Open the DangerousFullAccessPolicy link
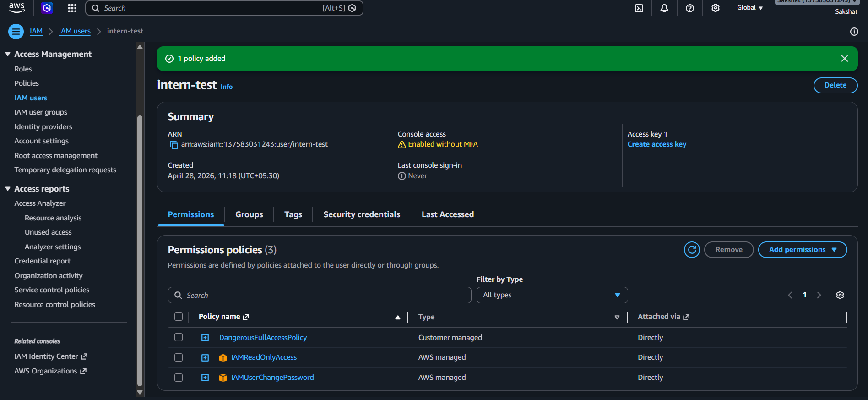Image resolution: width=868 pixels, height=400 pixels. pyautogui.click(x=263, y=338)
